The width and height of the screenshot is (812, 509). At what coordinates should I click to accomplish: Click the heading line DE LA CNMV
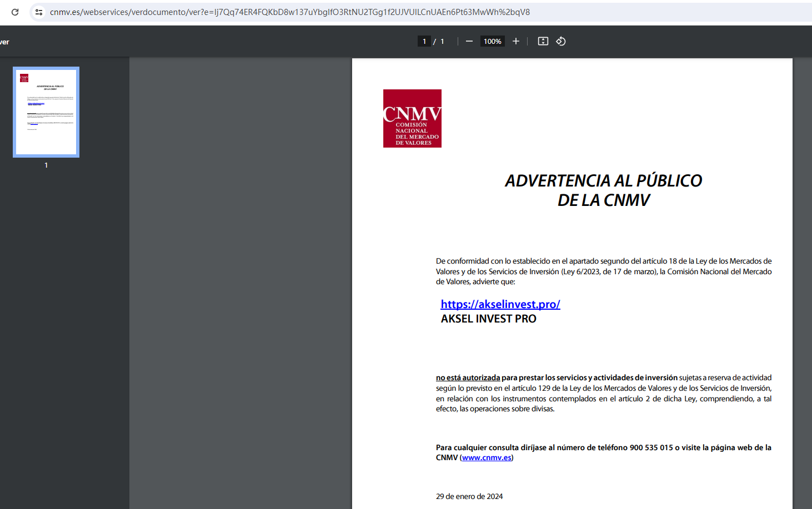click(604, 200)
